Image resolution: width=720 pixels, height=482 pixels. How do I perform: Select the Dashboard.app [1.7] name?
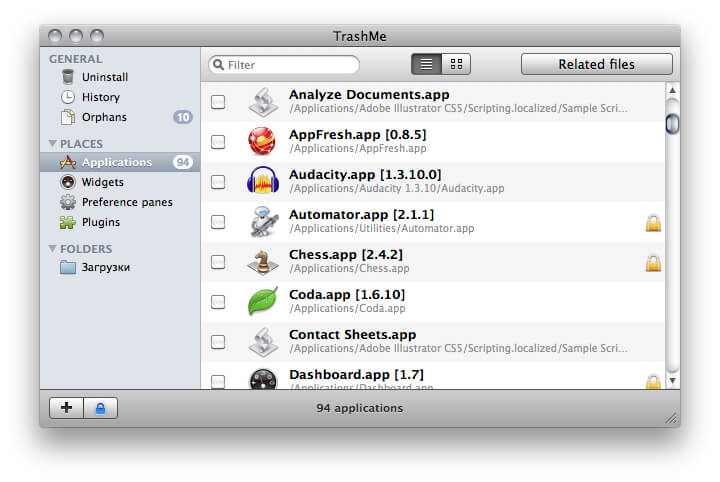pos(356,375)
